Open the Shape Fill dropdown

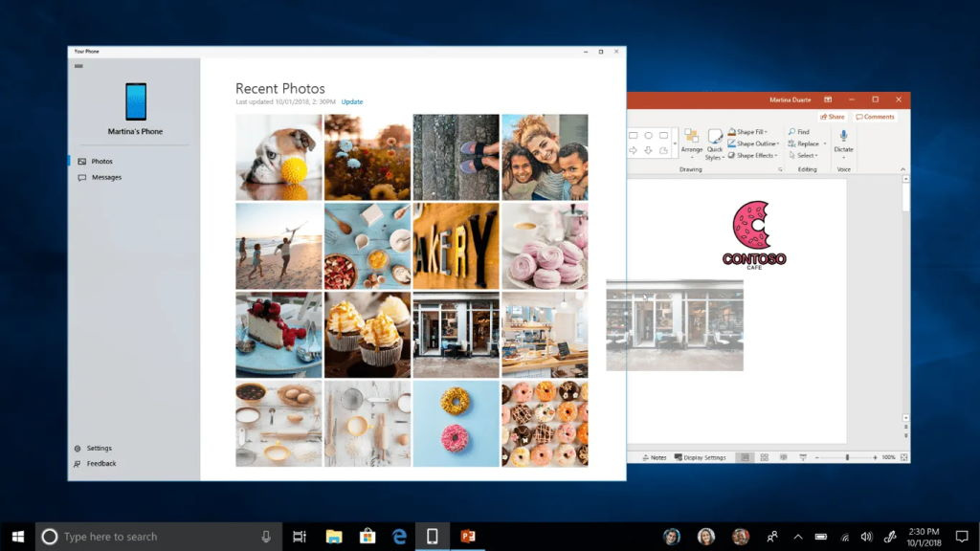pos(751,131)
